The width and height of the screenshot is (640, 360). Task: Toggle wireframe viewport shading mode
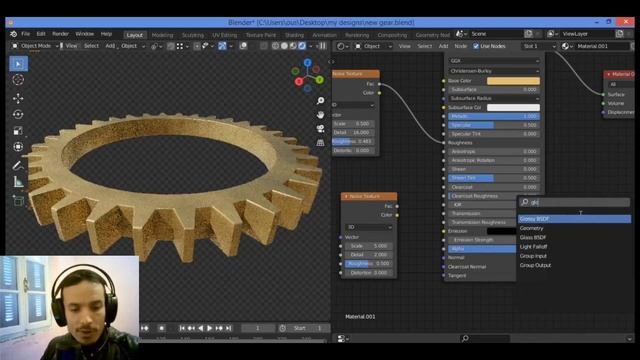[x=276, y=46]
